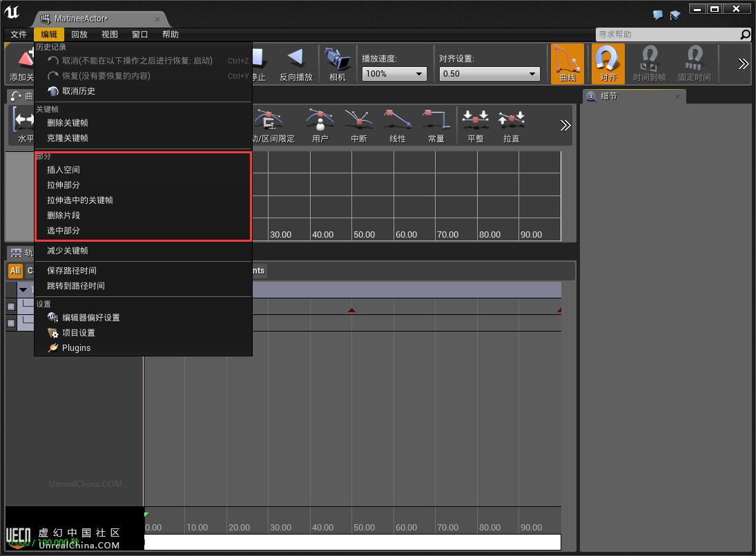Toggle the 曲线 curve editor button

568,64
